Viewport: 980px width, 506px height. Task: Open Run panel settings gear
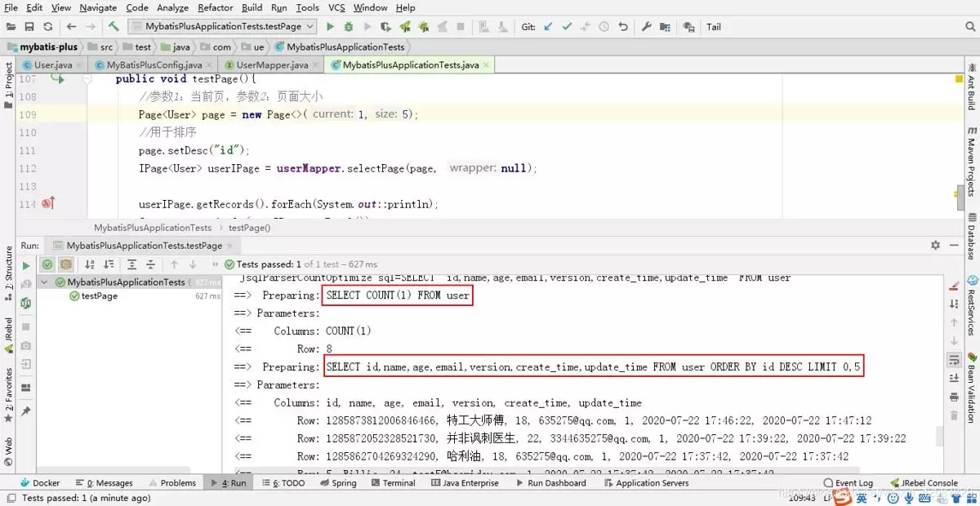click(935, 245)
